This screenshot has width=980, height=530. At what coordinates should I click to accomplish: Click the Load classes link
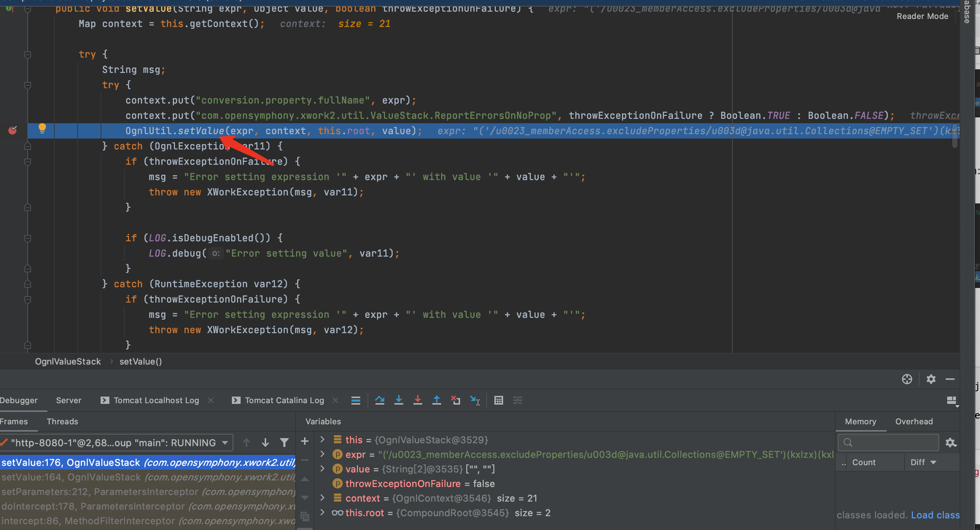click(936, 515)
